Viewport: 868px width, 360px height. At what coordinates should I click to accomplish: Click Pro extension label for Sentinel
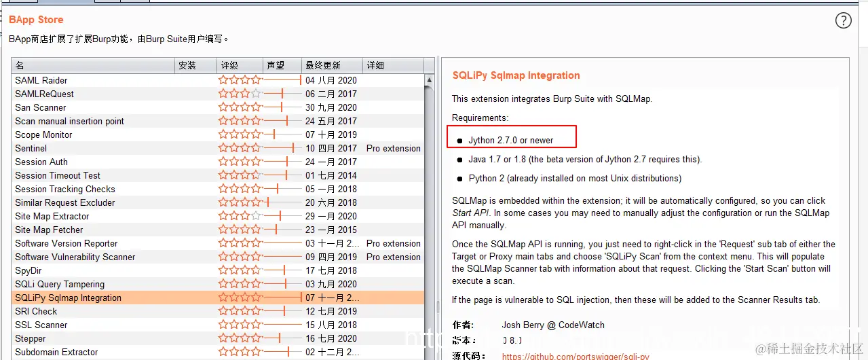coord(394,148)
